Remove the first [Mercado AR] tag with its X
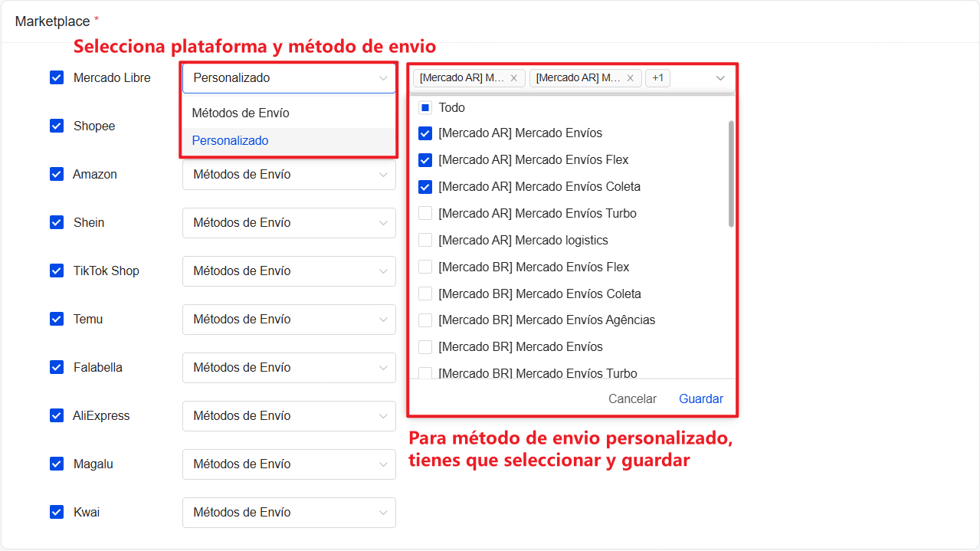Screen dimensions: 980x551 pyautogui.click(x=513, y=77)
